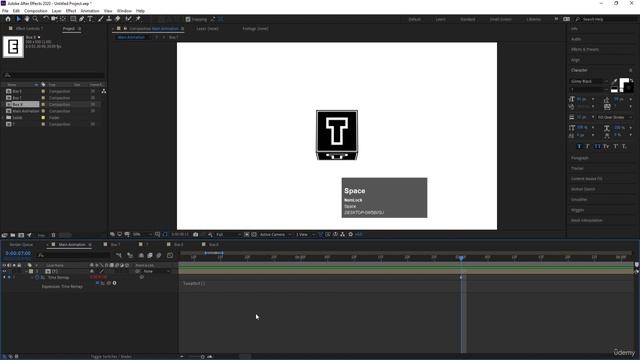The image size is (640, 360).
Task: Select the Eraser tool
Action: pyautogui.click(x=118, y=19)
